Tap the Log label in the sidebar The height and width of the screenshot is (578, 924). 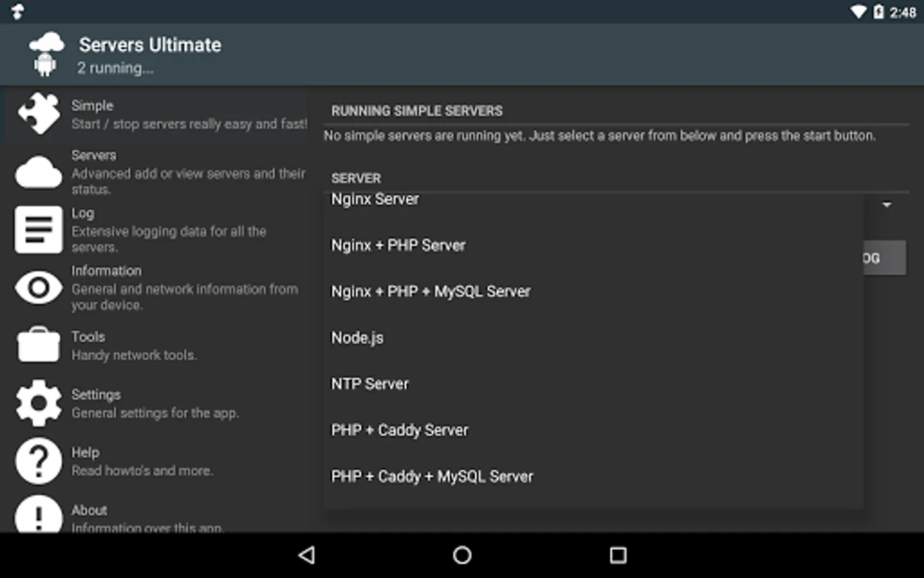83,213
